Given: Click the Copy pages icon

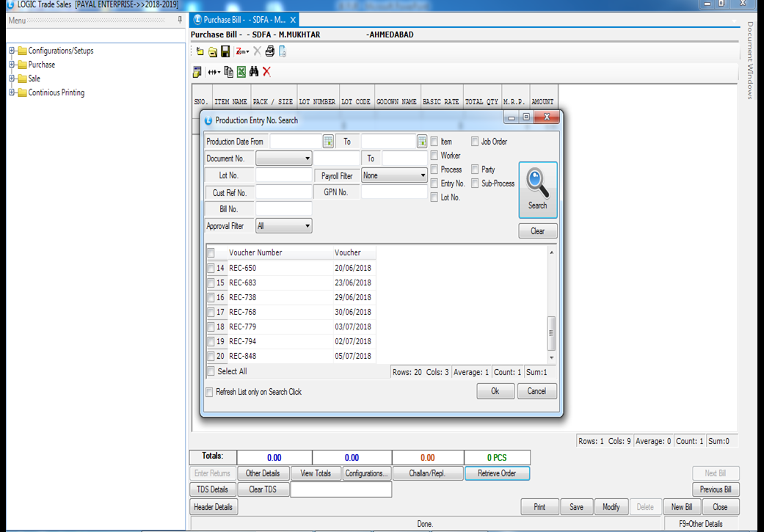Looking at the screenshot, I should click(228, 72).
